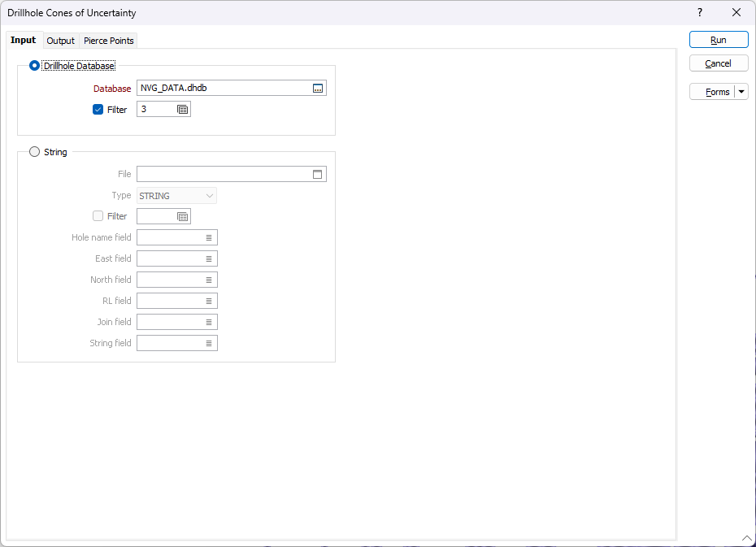Select the Drillhole Database radio button
Image resolution: width=756 pixels, height=547 pixels.
tap(34, 66)
